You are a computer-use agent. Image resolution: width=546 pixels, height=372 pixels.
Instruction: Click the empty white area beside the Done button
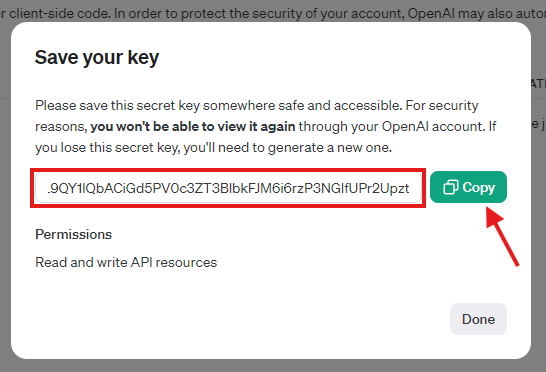tap(244, 319)
